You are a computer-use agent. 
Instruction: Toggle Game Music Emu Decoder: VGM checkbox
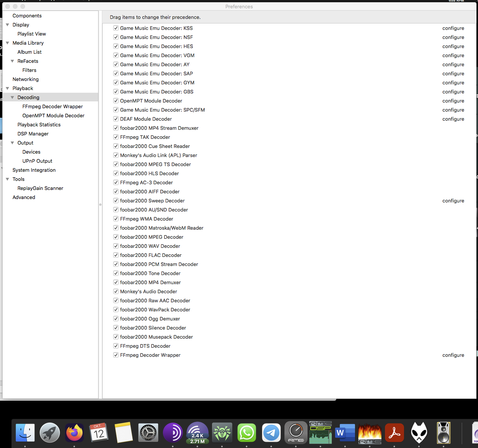(116, 55)
